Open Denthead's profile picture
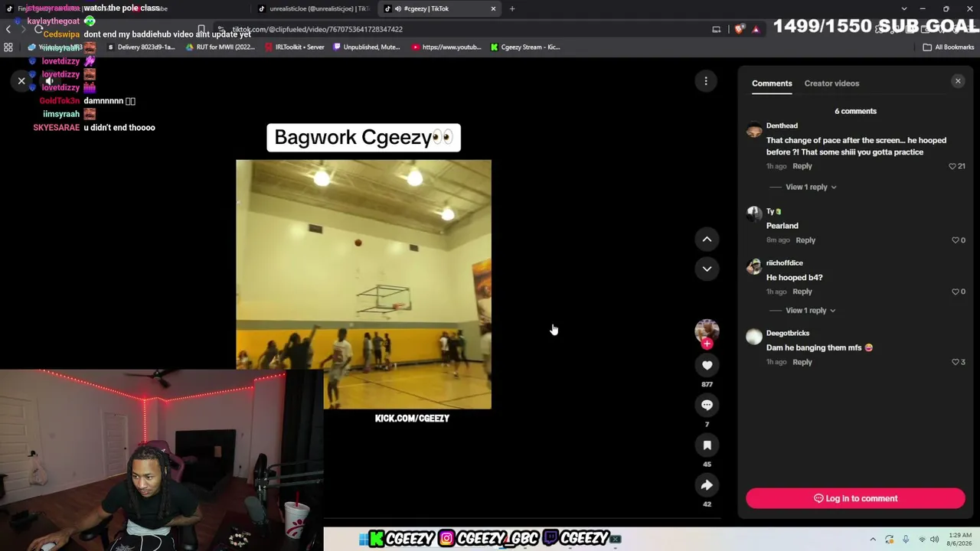 coord(754,129)
